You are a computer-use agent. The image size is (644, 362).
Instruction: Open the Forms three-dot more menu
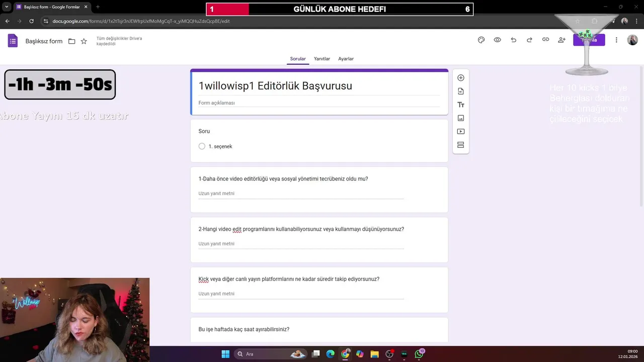[616, 40]
